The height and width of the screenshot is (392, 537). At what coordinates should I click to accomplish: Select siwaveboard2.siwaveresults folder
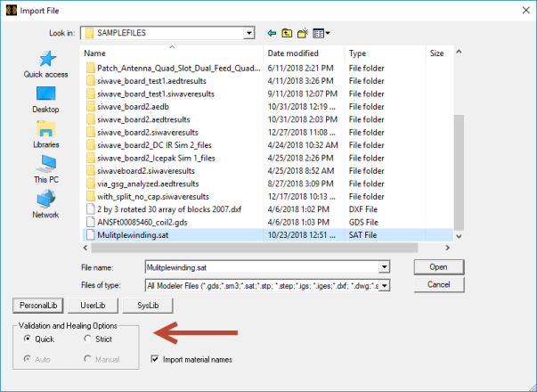141,171
